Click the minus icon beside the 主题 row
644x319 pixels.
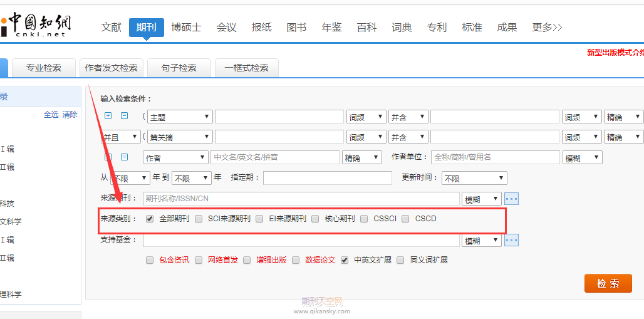tap(124, 116)
